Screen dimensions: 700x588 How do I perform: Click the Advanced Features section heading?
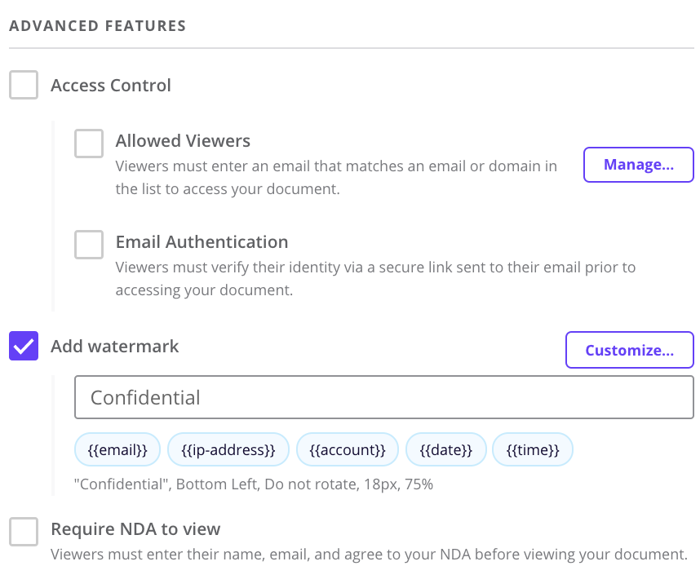click(98, 26)
